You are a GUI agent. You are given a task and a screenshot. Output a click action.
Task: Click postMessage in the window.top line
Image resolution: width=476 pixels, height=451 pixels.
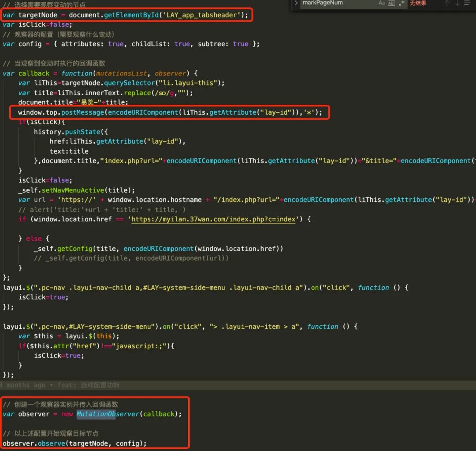pyautogui.click(x=82, y=112)
